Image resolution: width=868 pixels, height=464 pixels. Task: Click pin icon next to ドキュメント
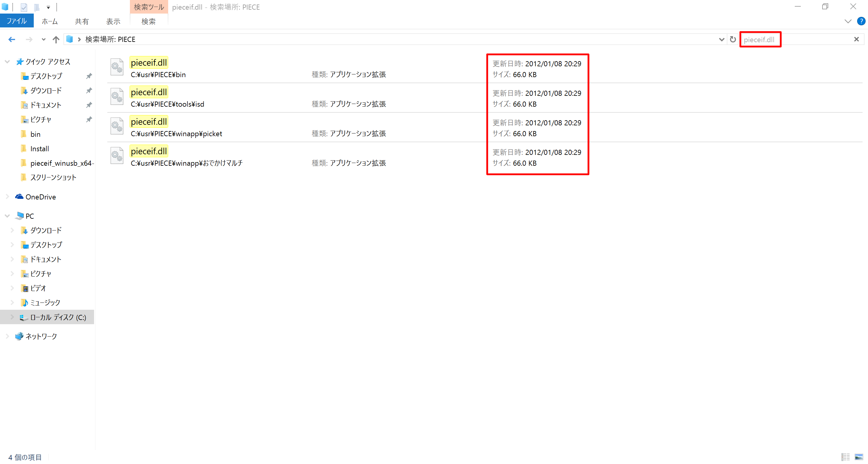pos(89,105)
